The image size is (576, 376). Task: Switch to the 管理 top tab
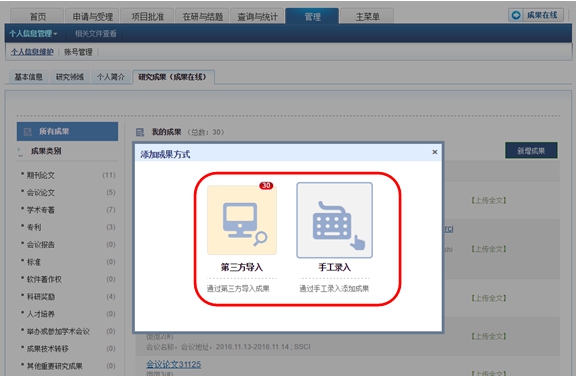(x=312, y=17)
